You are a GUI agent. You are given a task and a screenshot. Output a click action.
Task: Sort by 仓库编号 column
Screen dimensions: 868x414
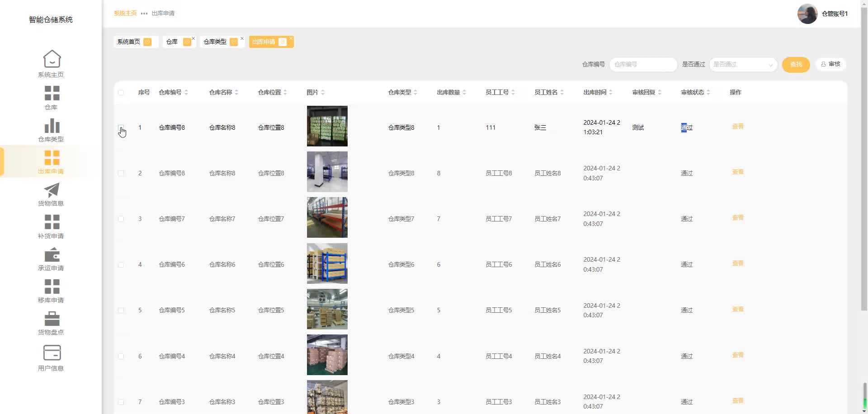pos(186,92)
